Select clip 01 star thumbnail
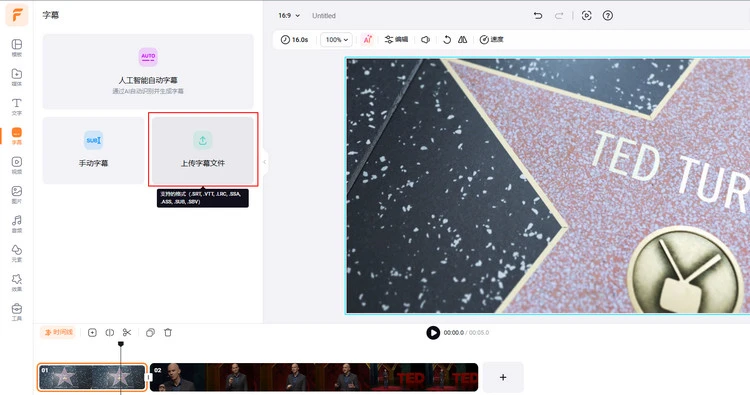Screen dimensions: 750x395 (92, 377)
